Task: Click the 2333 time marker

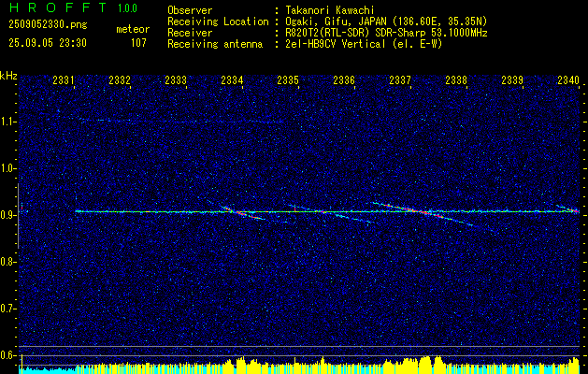Action: click(176, 80)
